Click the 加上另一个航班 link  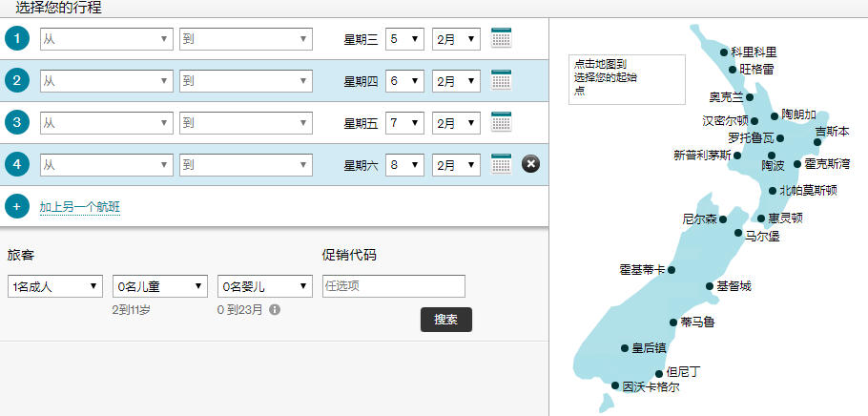pyautogui.click(x=79, y=207)
